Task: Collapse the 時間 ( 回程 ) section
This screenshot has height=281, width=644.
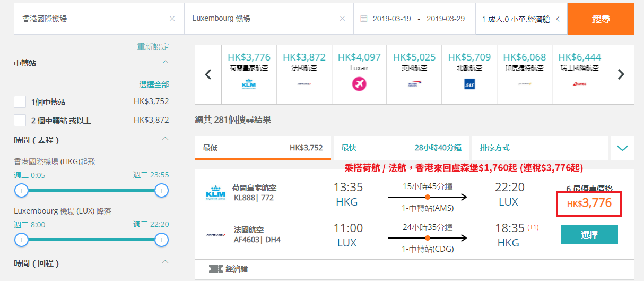Action: [x=166, y=262]
